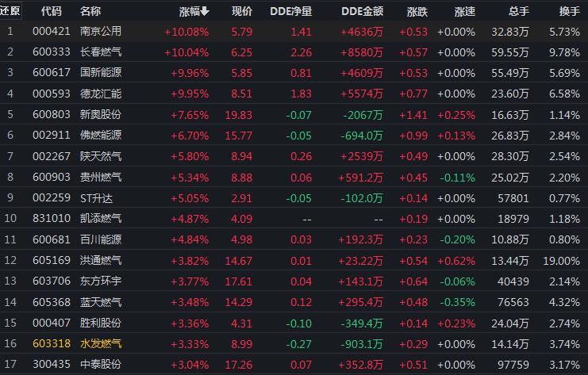Select the 洪通燃气 row
588x375 pixels.
click(x=101, y=259)
